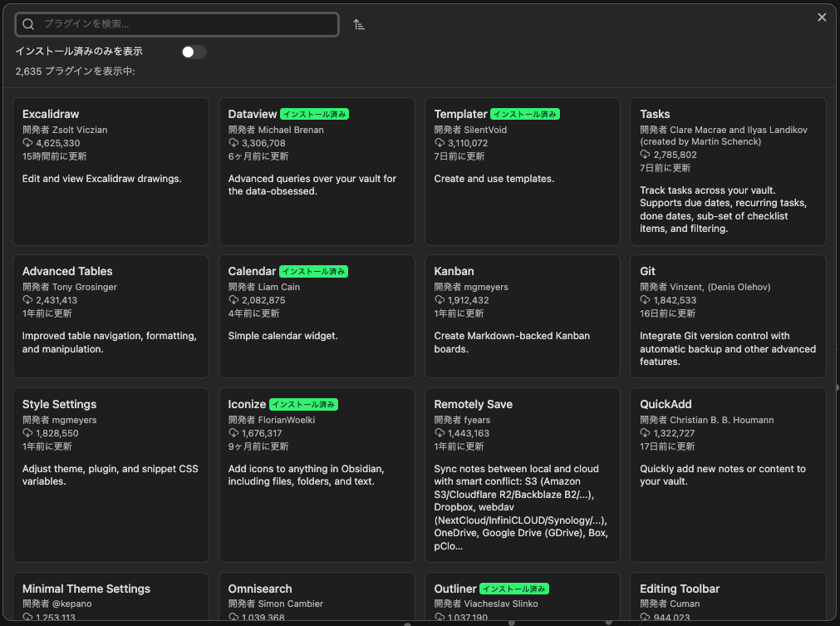Click the Advanced Tables plugin title

67,271
